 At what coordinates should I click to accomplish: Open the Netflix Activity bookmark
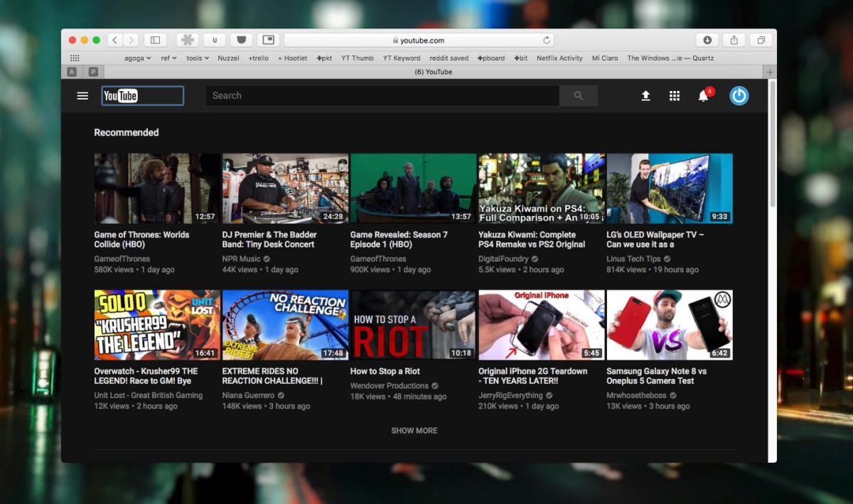point(559,58)
